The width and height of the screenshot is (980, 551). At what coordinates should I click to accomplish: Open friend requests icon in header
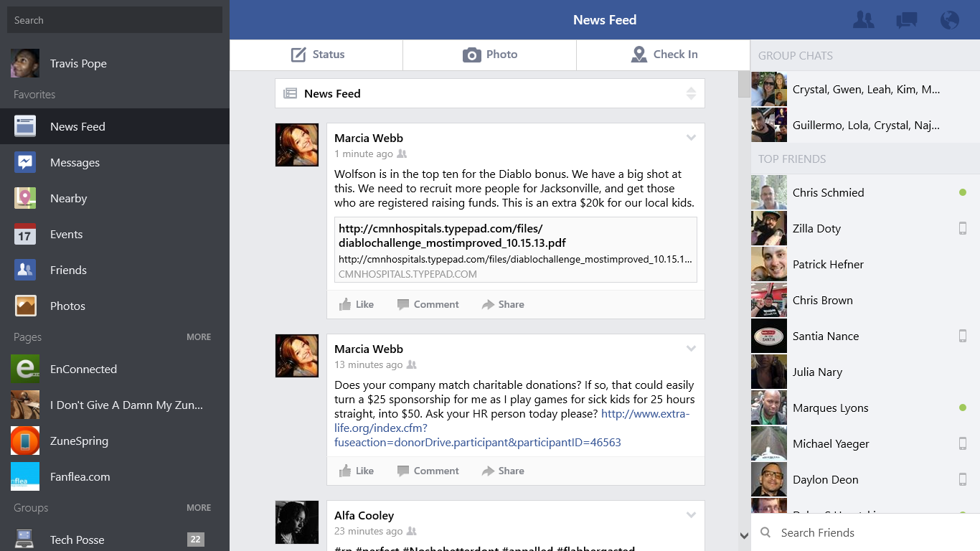click(863, 20)
